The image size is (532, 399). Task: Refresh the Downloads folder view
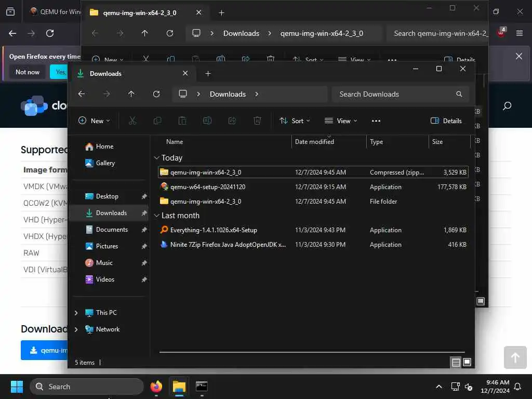pyautogui.click(x=156, y=94)
